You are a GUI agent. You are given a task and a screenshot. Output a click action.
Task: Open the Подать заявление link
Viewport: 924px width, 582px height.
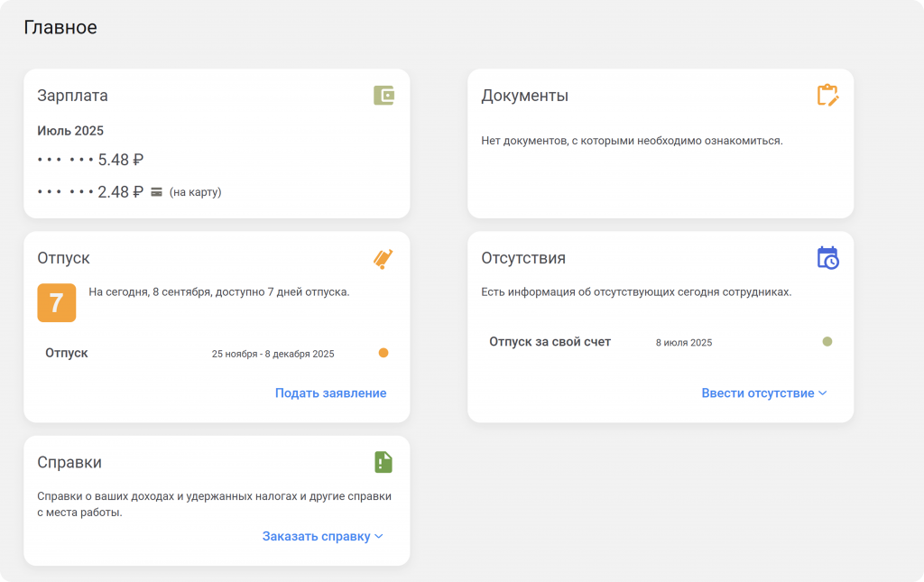click(x=330, y=393)
